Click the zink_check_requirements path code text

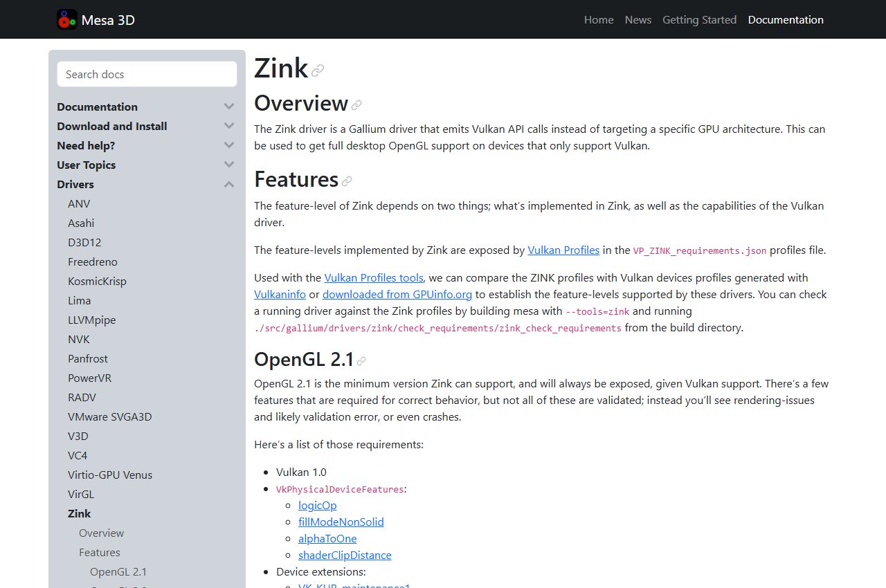[x=437, y=328]
